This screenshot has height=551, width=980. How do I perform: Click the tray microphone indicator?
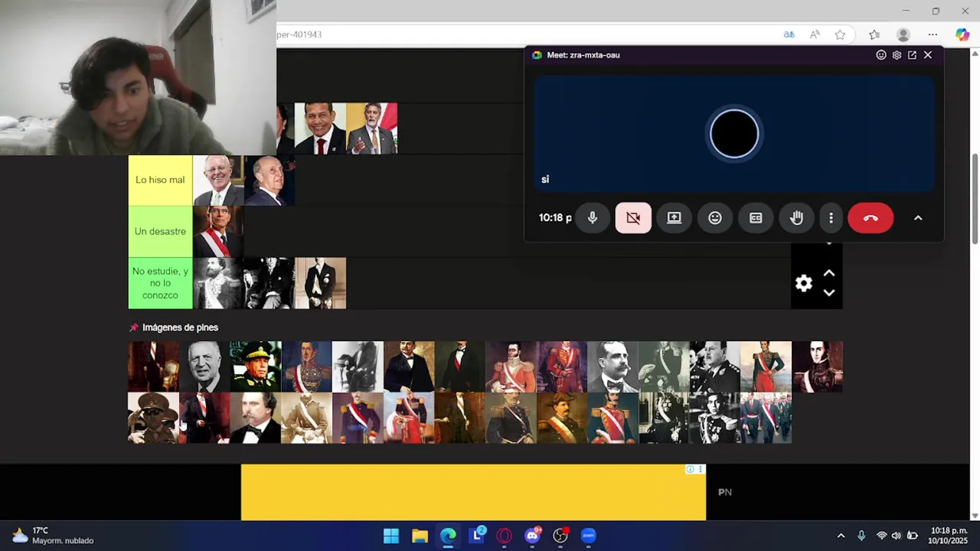click(861, 536)
